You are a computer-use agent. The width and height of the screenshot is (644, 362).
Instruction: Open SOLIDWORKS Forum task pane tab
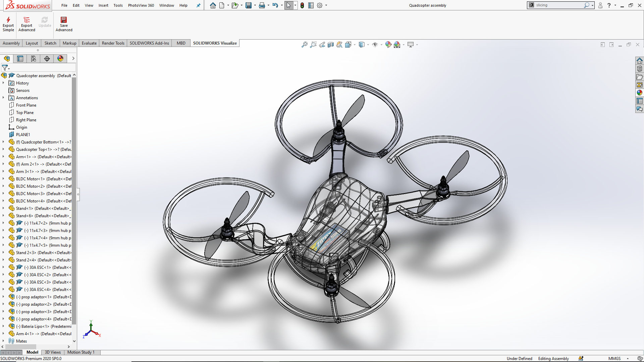(x=640, y=109)
